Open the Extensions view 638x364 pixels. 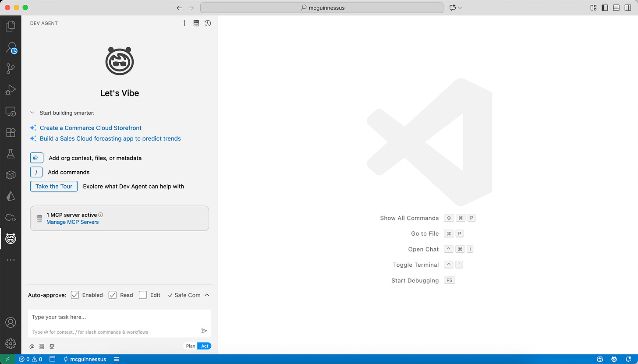point(11,132)
